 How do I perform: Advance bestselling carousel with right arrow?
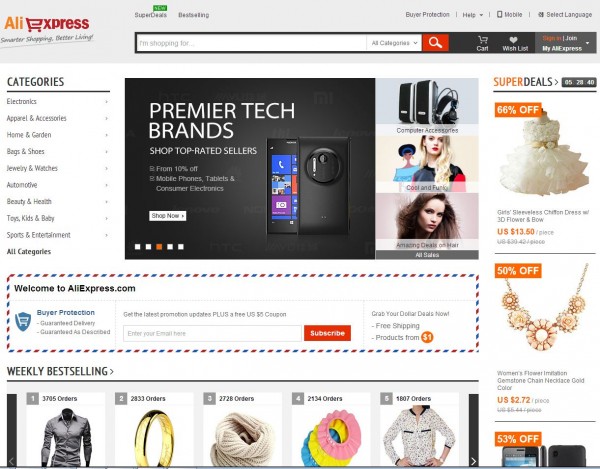[474, 461]
